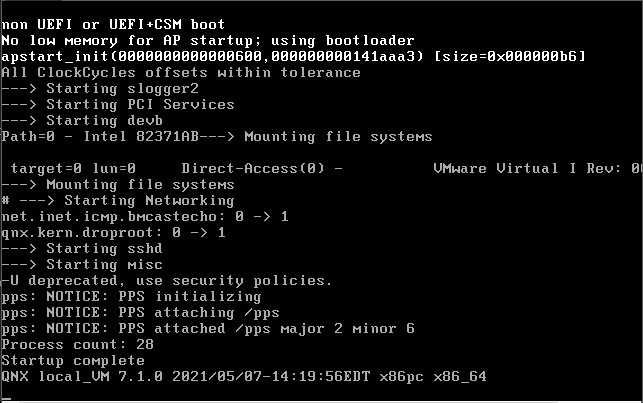Click the 'VMware Virtual I' device text
643x403 pixels.
[x=505, y=168]
